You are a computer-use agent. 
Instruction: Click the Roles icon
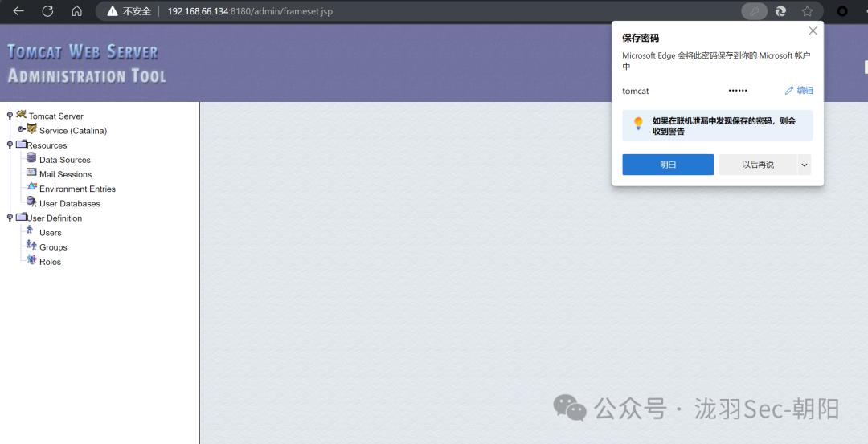[x=31, y=259]
